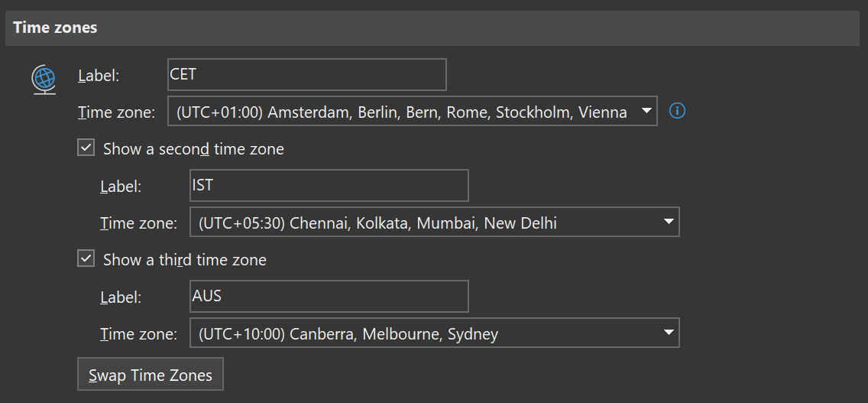Click the "Show a second time zone" text
The width and height of the screenshot is (868, 403).
[193, 149]
